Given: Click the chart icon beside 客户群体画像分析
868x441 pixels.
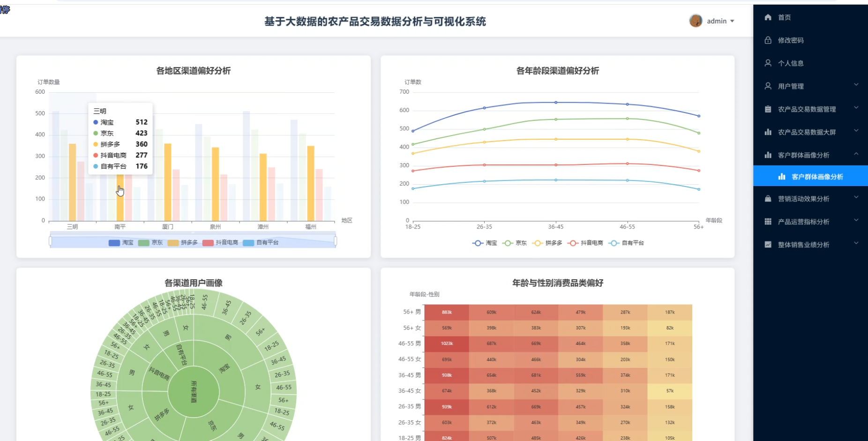Looking at the screenshot, I should tap(782, 177).
